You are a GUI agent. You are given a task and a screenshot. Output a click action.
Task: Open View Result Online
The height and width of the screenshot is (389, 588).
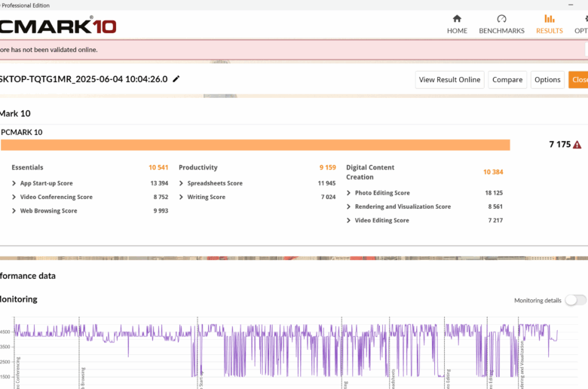tap(449, 79)
